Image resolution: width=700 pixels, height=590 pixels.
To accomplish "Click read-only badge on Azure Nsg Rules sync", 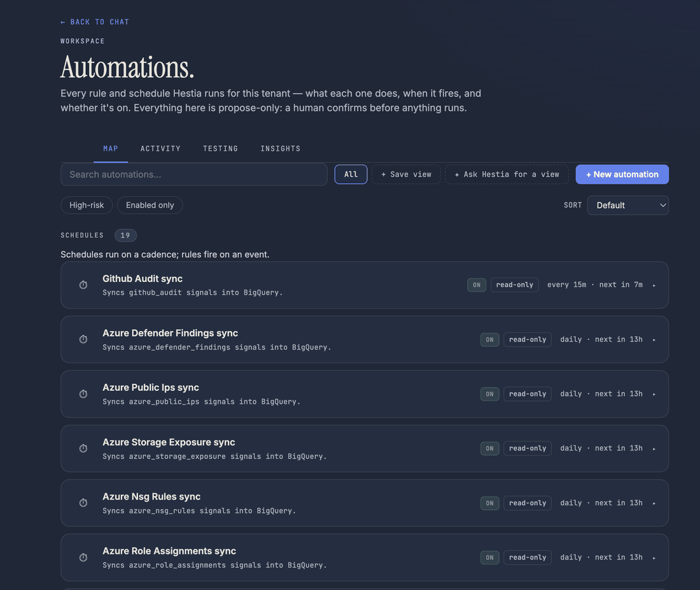I will point(528,503).
